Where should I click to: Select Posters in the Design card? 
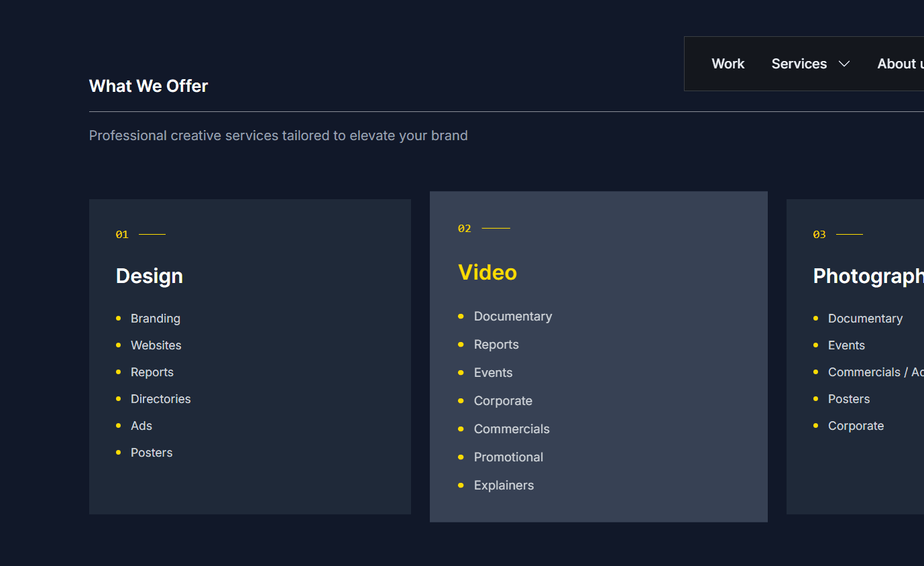[x=152, y=453]
